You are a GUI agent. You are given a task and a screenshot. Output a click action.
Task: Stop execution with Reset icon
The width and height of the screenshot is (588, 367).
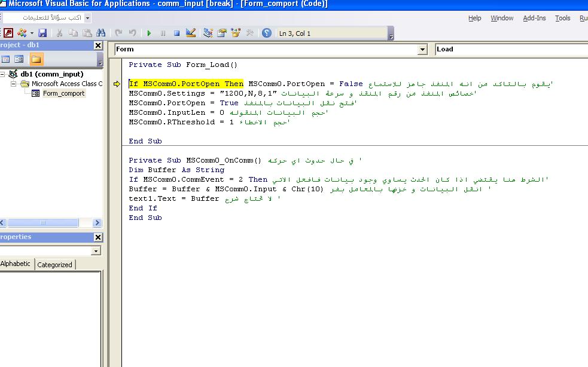click(x=176, y=33)
